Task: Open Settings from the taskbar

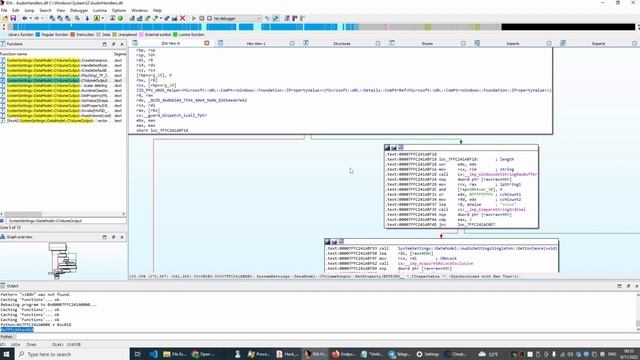Action: point(428,354)
